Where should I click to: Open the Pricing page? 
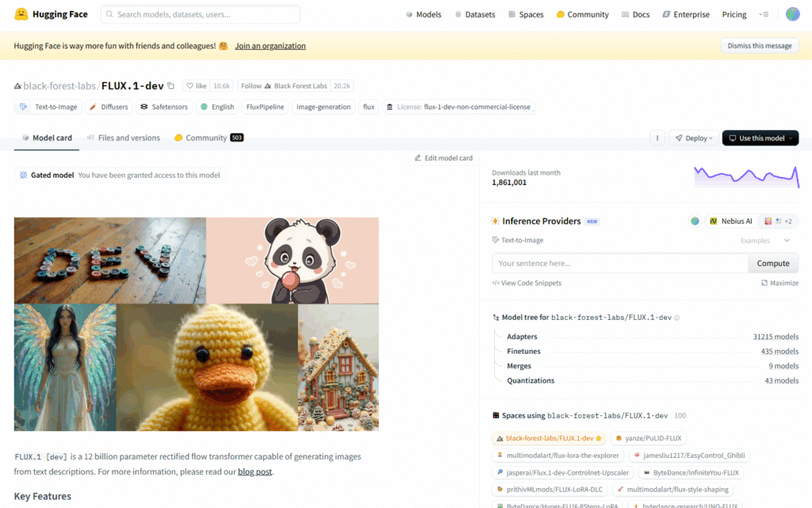(734, 14)
